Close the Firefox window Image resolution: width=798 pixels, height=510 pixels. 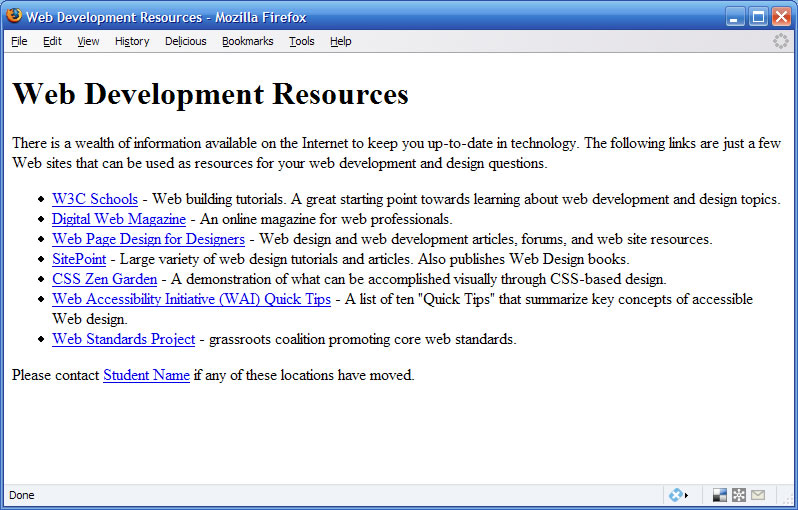[x=782, y=17]
